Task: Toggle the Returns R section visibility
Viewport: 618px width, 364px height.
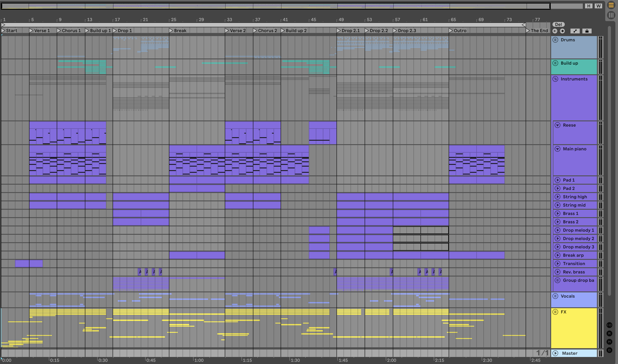Action: point(609,333)
